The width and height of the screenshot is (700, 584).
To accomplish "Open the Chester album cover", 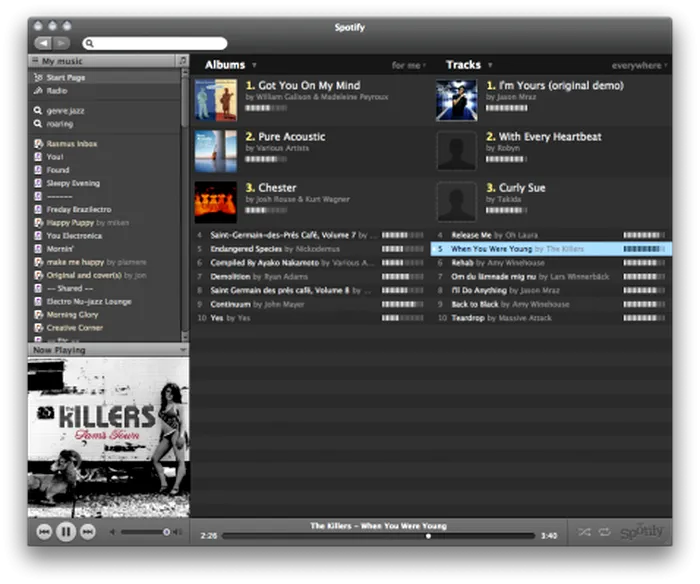I will [x=216, y=202].
